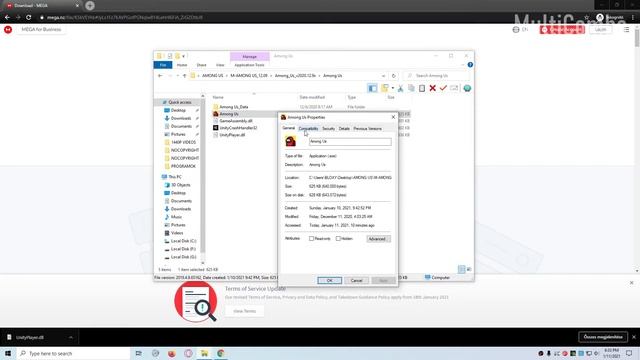Open the Share ribbon tab
The height and width of the screenshot is (360, 640).
202,65
